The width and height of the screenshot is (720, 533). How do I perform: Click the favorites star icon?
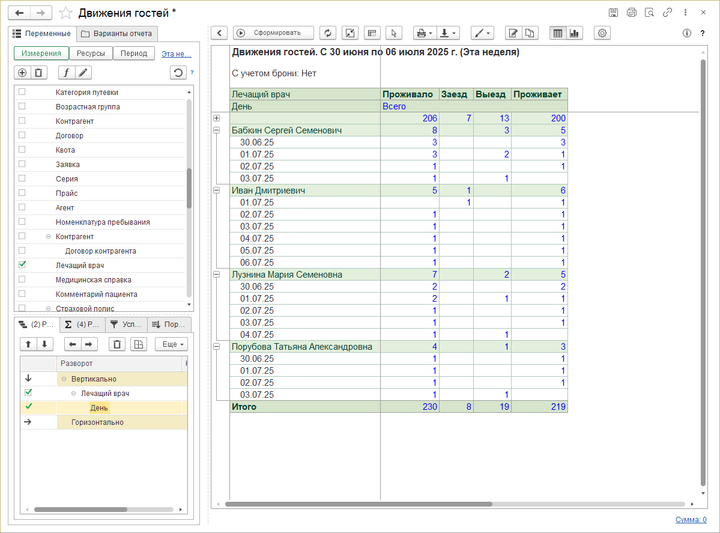pyautogui.click(x=65, y=13)
